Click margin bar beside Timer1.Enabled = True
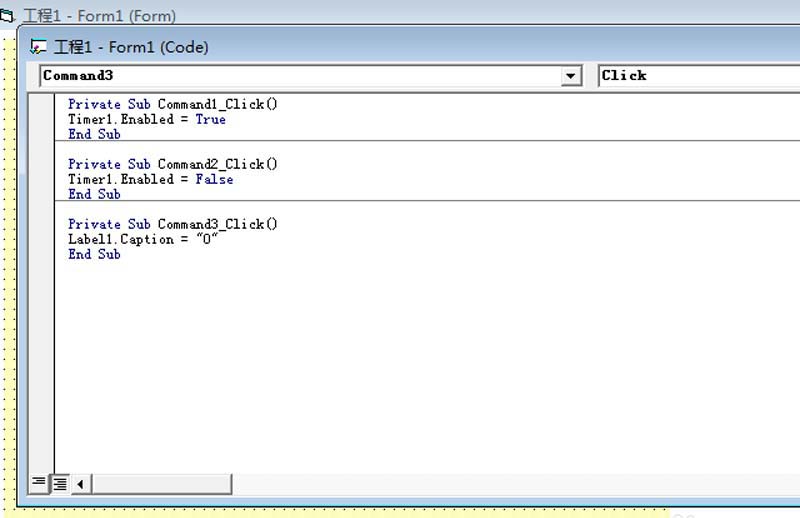This screenshot has height=518, width=800. [x=41, y=119]
